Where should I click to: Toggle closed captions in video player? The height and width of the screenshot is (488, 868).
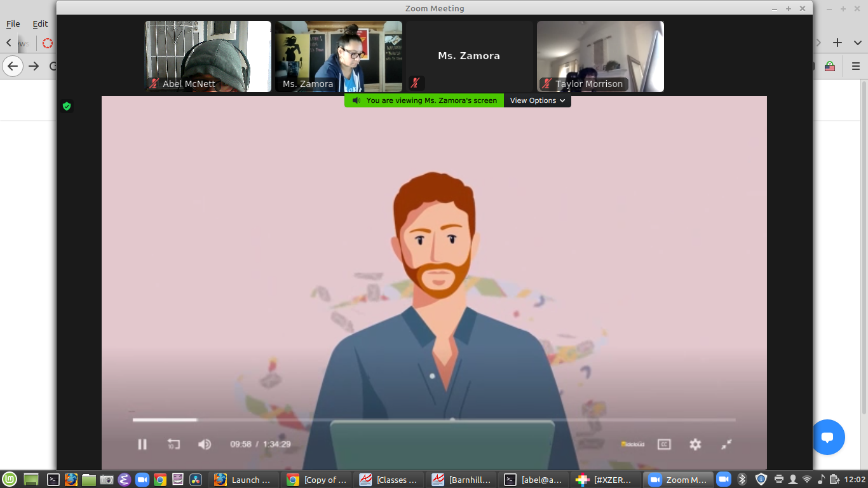tap(664, 444)
